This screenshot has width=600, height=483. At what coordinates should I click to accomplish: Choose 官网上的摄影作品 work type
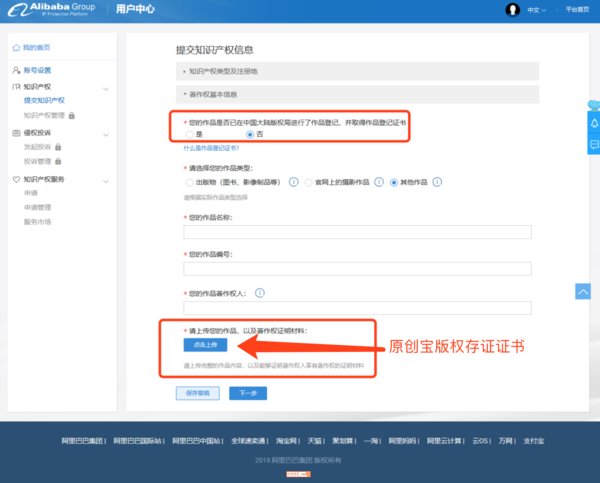(308, 182)
